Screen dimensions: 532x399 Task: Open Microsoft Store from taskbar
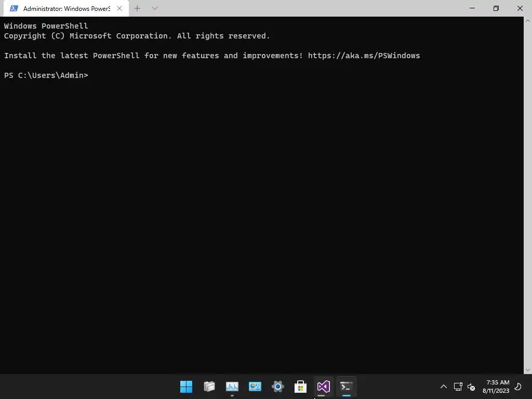pos(300,387)
